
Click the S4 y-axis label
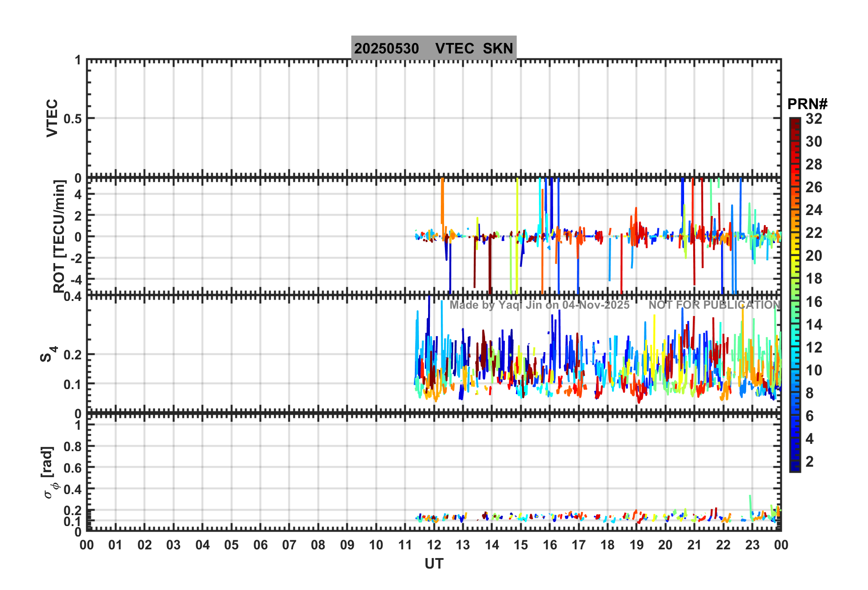pos(48,354)
